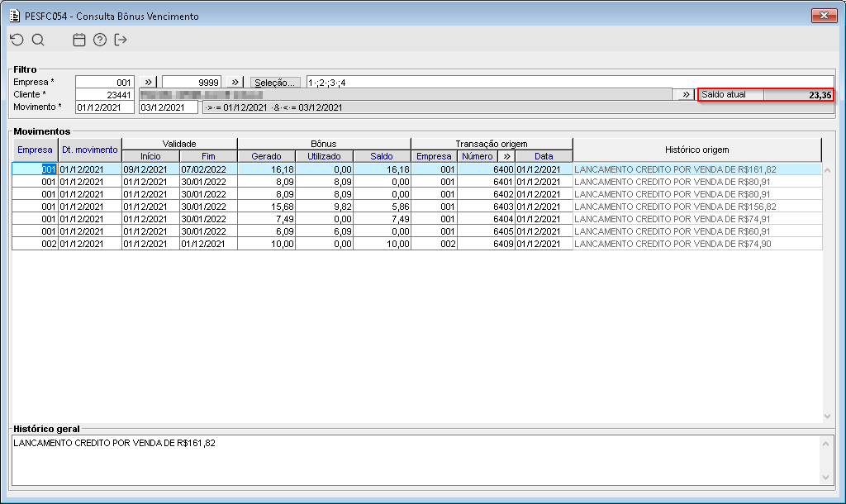Sort by Saldo bonus column header
The height and width of the screenshot is (504, 846).
click(382, 156)
